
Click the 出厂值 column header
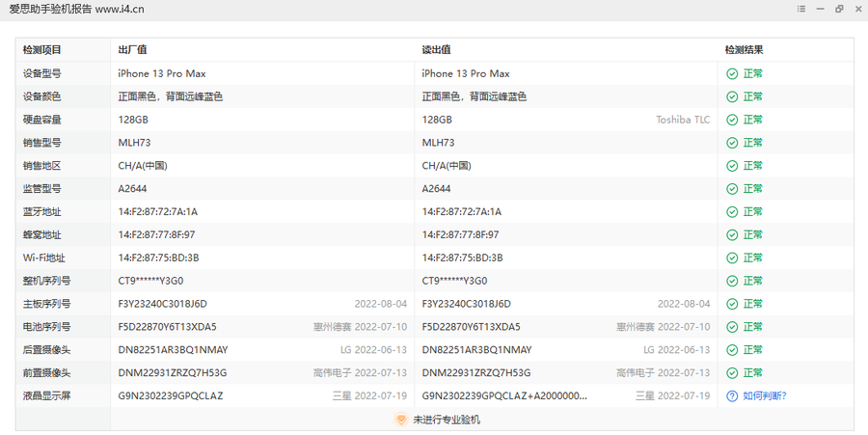132,50
